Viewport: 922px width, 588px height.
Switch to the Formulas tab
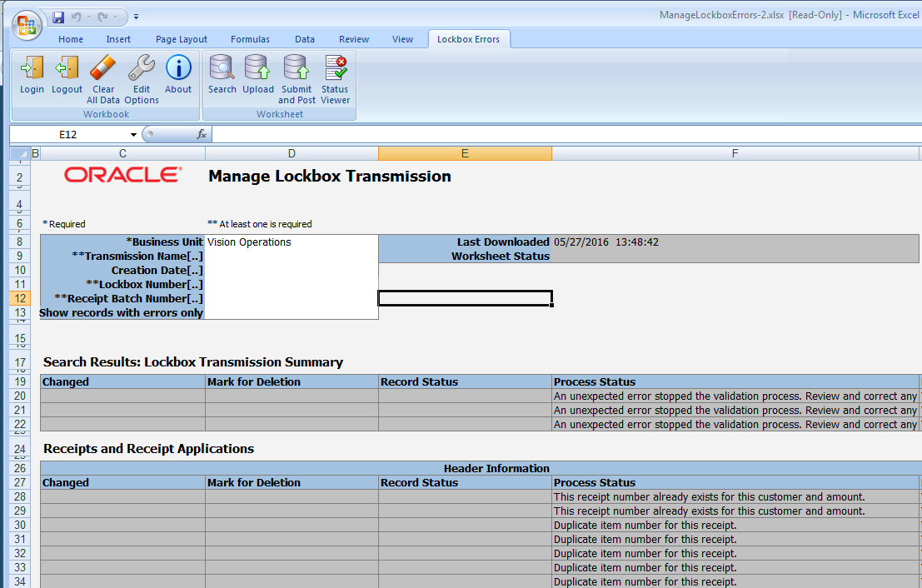250,39
